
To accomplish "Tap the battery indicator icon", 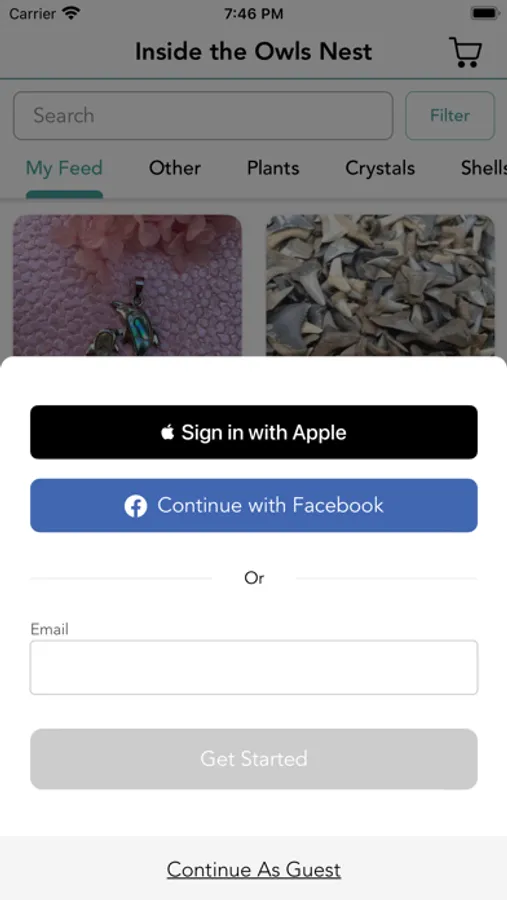I will (x=485, y=13).
